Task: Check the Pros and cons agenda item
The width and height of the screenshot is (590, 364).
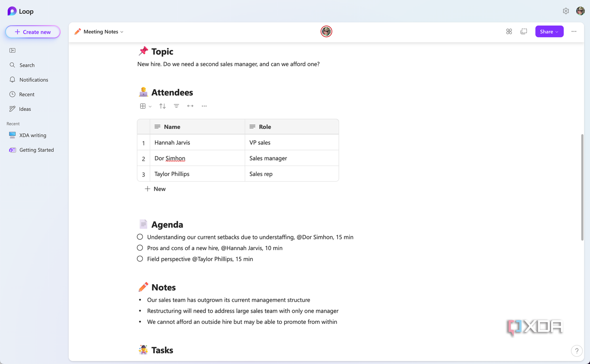Action: pos(140,248)
